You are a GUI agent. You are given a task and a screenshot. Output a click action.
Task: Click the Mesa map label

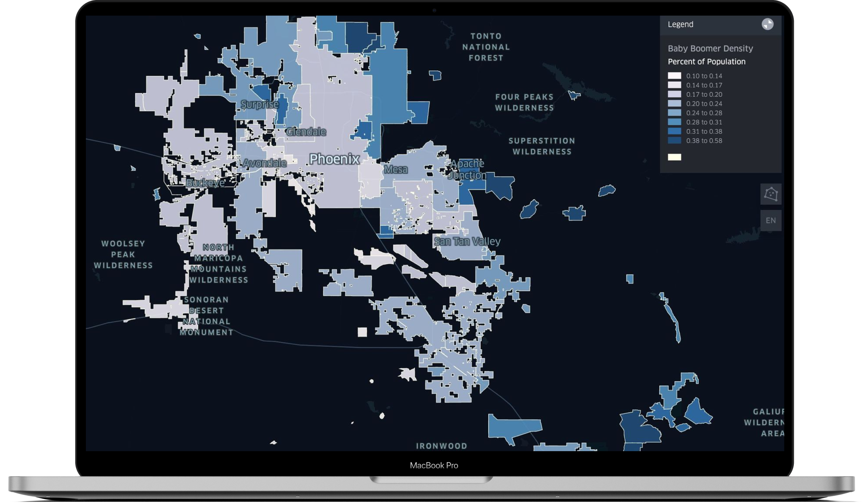pos(396,170)
